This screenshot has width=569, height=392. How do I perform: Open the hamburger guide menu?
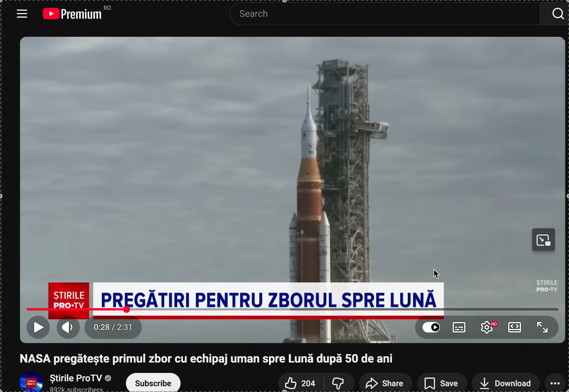22,14
